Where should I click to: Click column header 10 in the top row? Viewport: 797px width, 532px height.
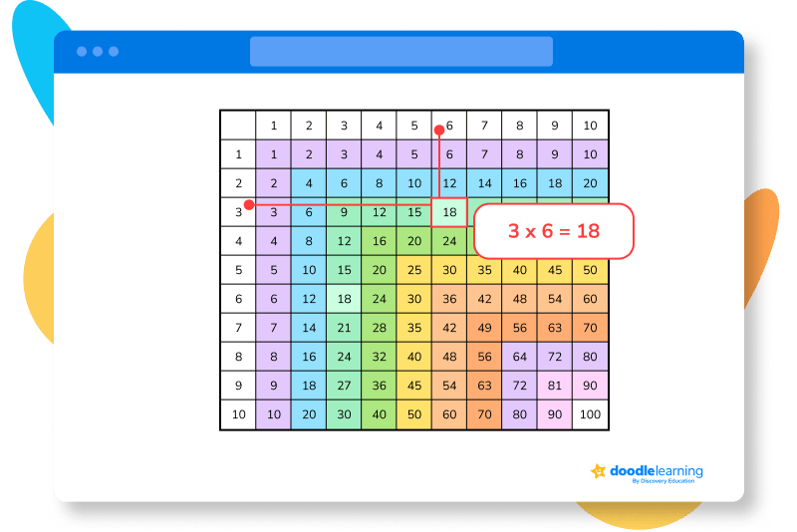[590, 126]
